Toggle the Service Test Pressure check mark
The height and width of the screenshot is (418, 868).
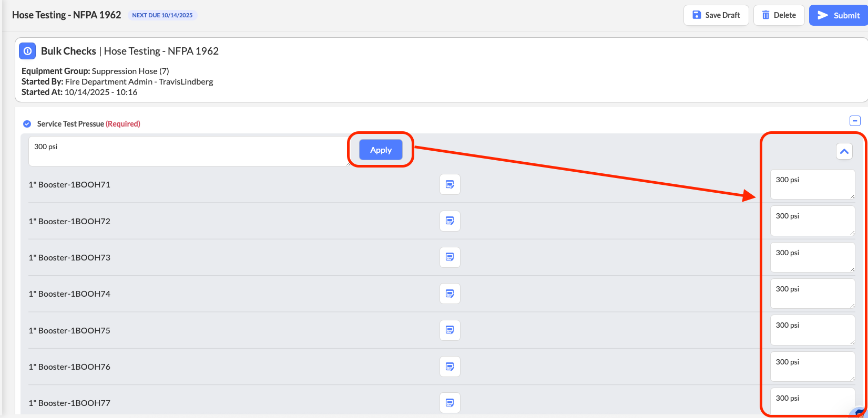27,124
